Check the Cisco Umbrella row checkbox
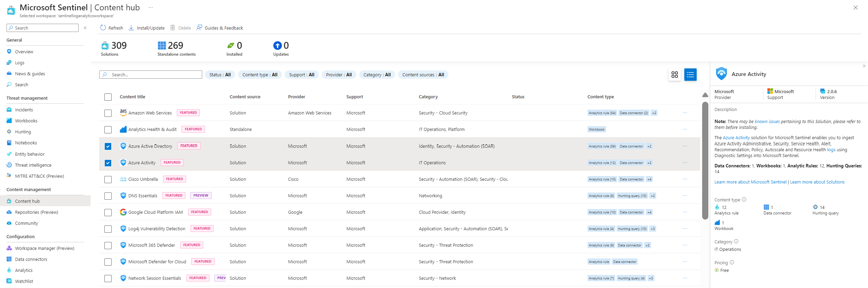The height and width of the screenshot is (288, 868). click(x=108, y=179)
